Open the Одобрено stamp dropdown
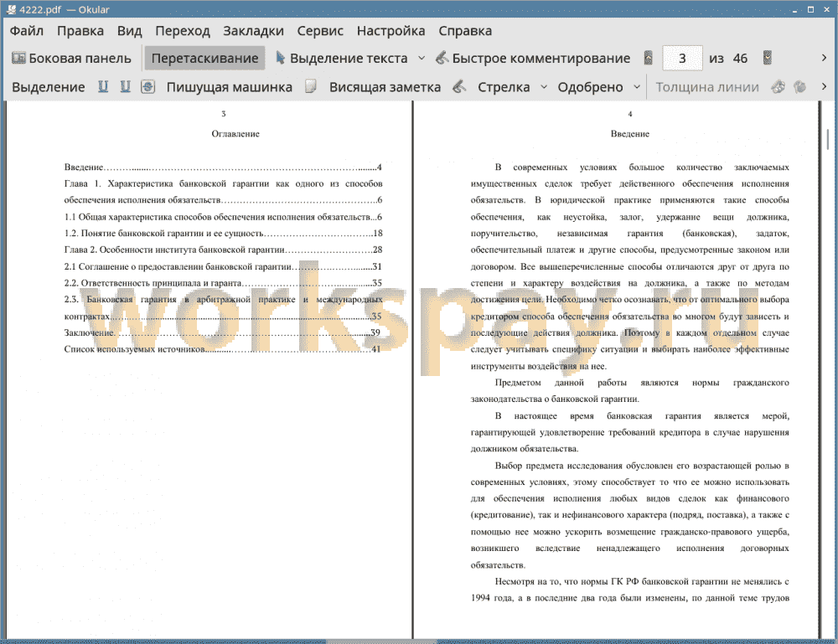 pos(637,87)
